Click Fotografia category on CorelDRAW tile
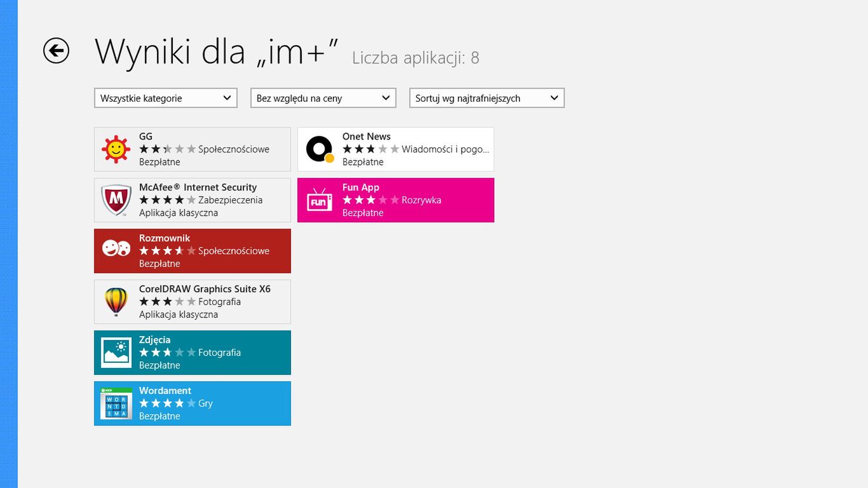Image resolution: width=868 pixels, height=488 pixels. (219, 302)
